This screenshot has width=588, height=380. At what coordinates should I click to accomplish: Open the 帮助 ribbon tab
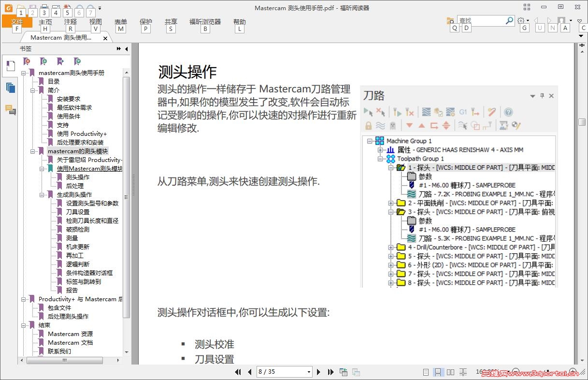point(240,22)
